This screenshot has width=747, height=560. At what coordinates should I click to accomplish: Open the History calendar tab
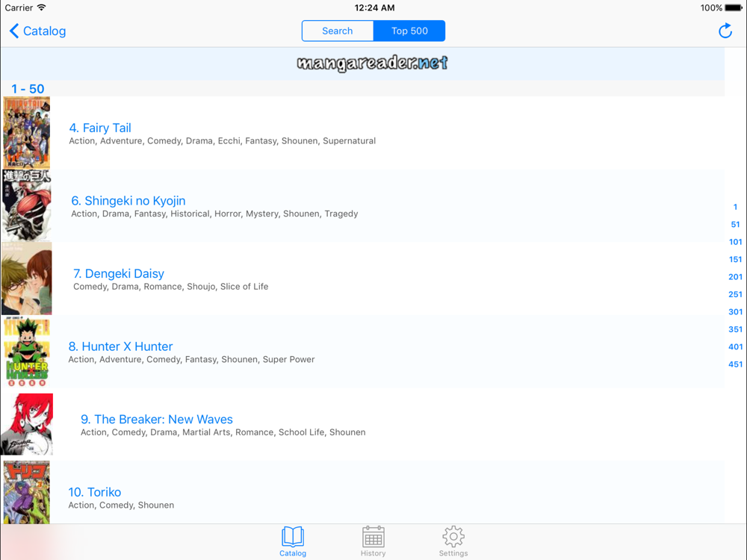click(x=373, y=541)
